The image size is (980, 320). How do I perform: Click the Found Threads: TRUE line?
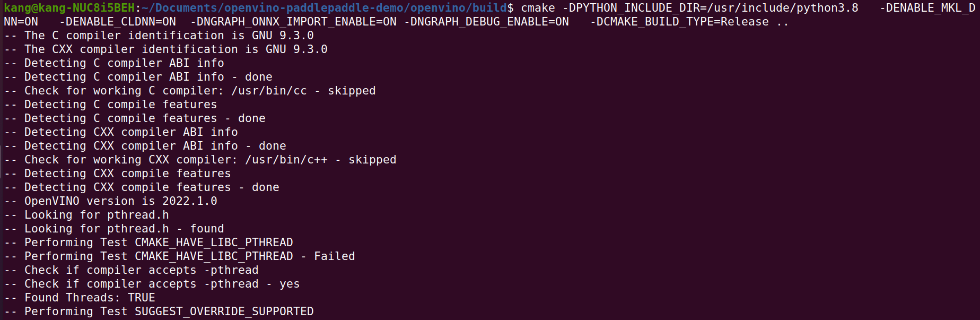[80, 298]
